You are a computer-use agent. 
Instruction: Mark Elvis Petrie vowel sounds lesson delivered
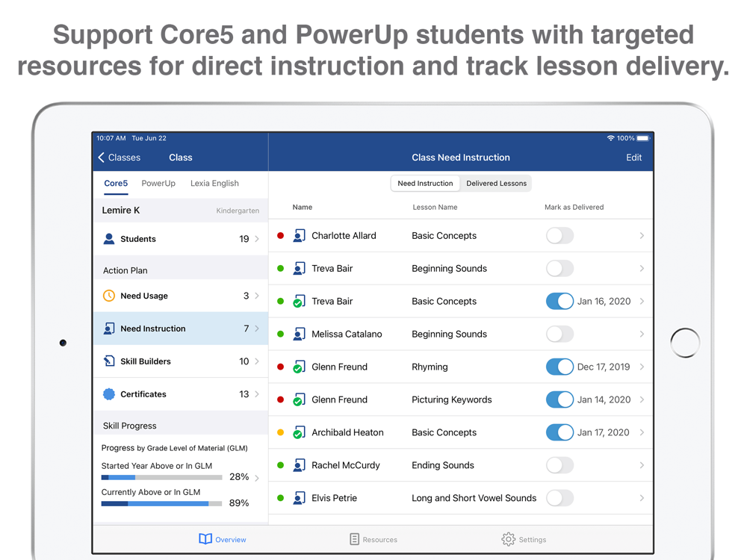[560, 498]
